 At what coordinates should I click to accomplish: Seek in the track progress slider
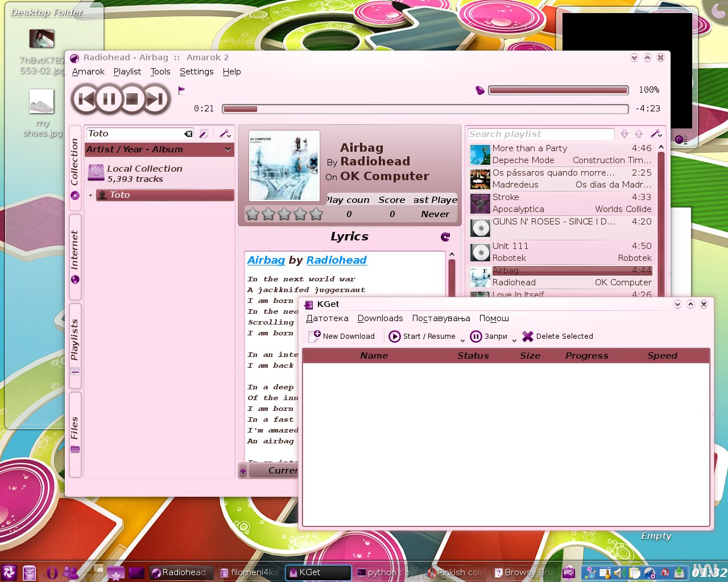tap(425, 109)
